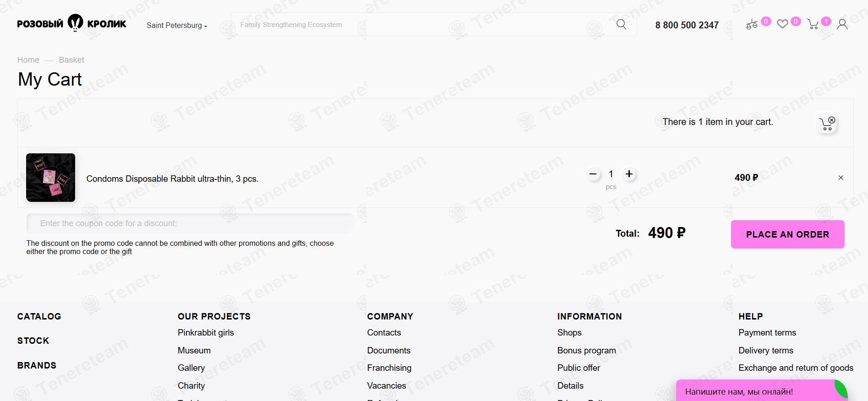Open the condoms product thumbnail
Viewport: 868px width, 401px height.
pyautogui.click(x=50, y=178)
